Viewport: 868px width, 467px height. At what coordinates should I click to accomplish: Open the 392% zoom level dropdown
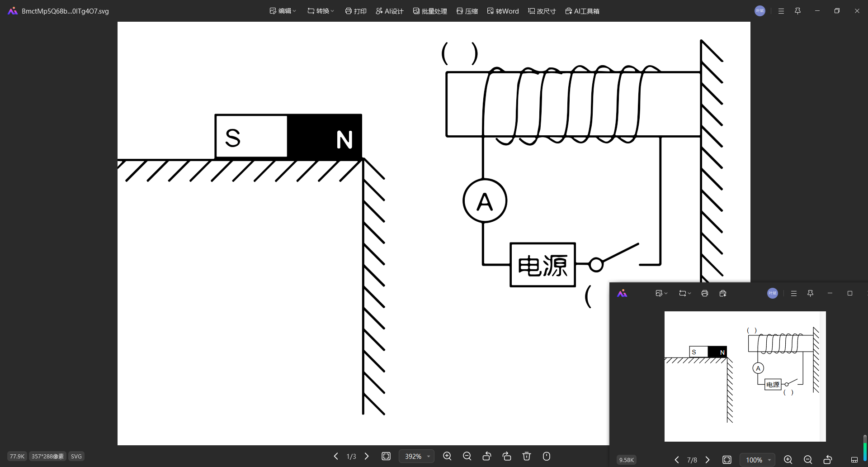coord(428,456)
